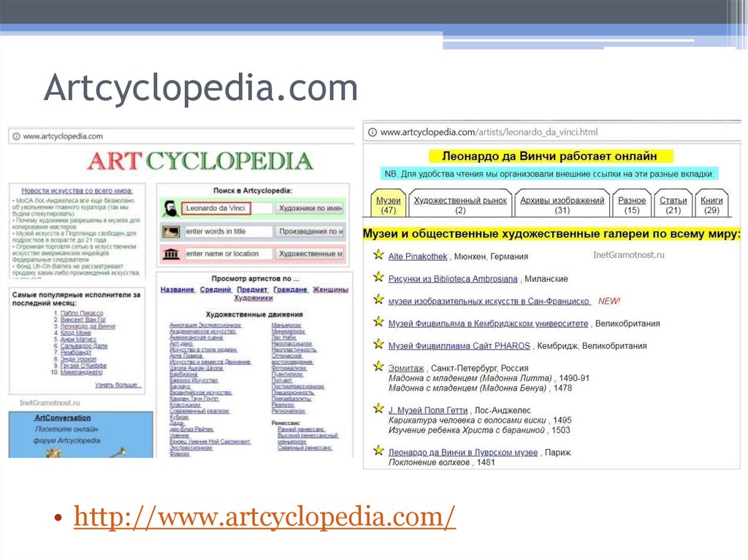The width and height of the screenshot is (748, 560).
Task: Click the Художники по имени search button
Action: pos(310,209)
